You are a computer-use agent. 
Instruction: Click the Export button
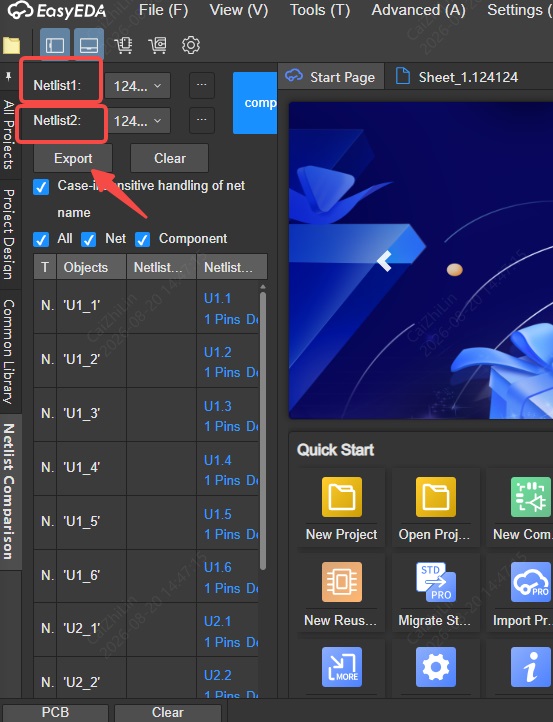click(x=73, y=158)
